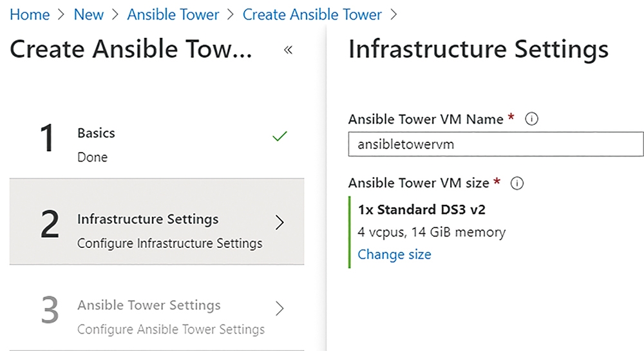Collapse the Create Ansible Tower blade
The height and width of the screenshot is (351, 644).
pyautogui.click(x=288, y=50)
